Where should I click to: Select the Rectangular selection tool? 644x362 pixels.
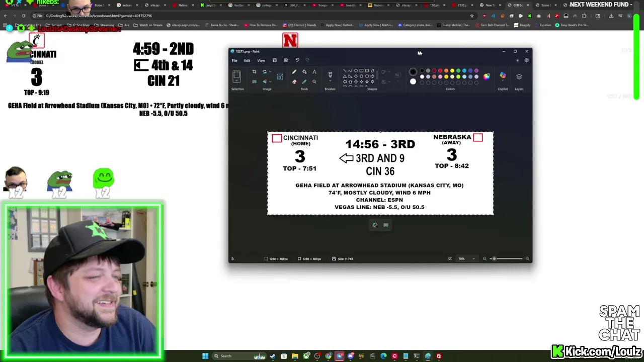pos(237,75)
